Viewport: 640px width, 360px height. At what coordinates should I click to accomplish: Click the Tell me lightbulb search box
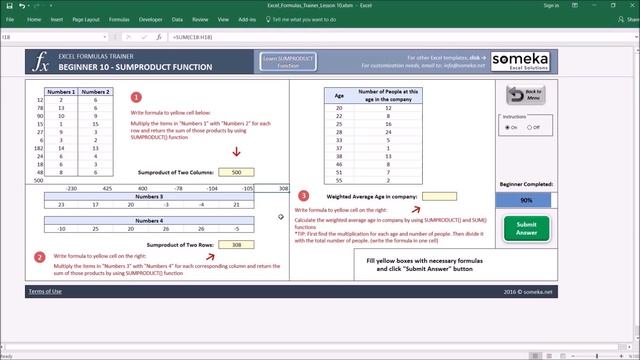click(301, 20)
